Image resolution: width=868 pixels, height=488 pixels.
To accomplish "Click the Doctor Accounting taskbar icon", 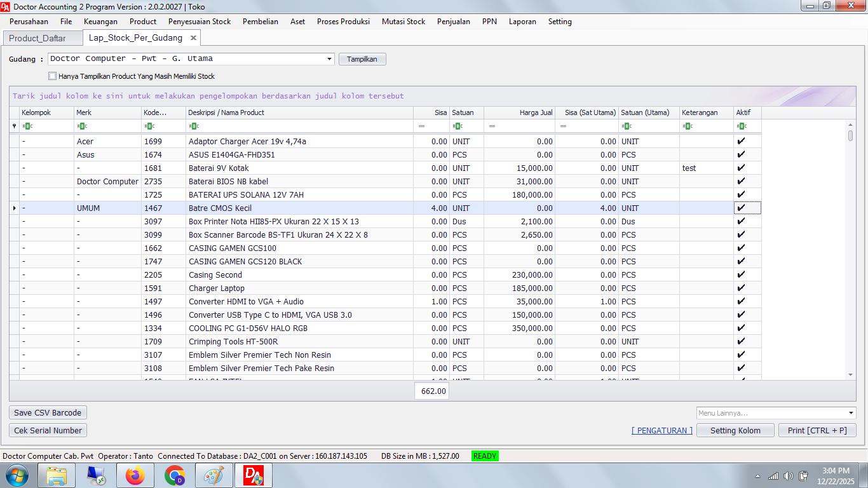I will pos(254,475).
